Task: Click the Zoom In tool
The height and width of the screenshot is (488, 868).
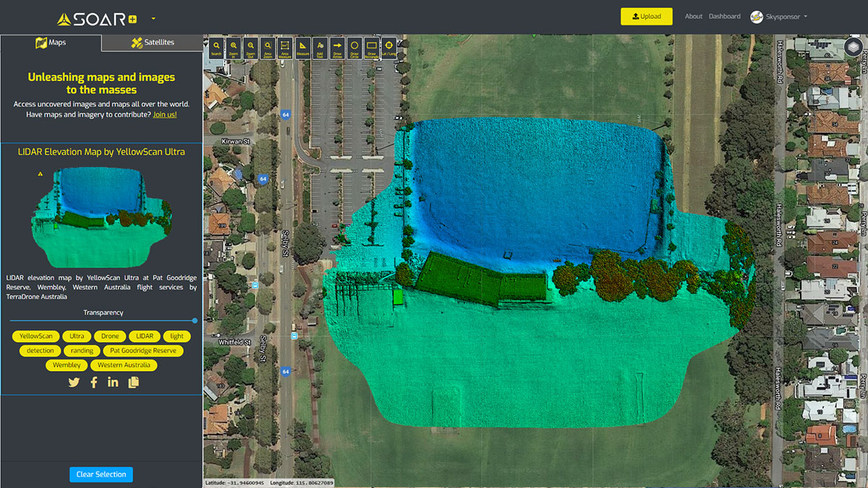Action: (234, 47)
